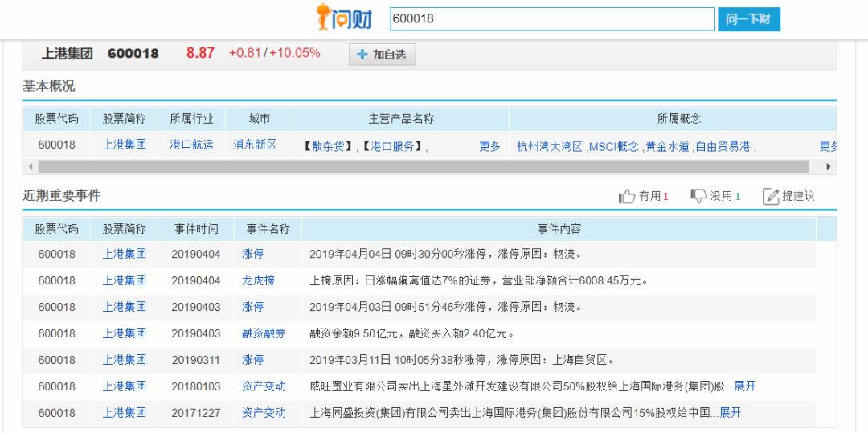Viewport: 868px width, 433px height.
Task: Click the 龙虎榜 event link
Action: tap(259, 280)
